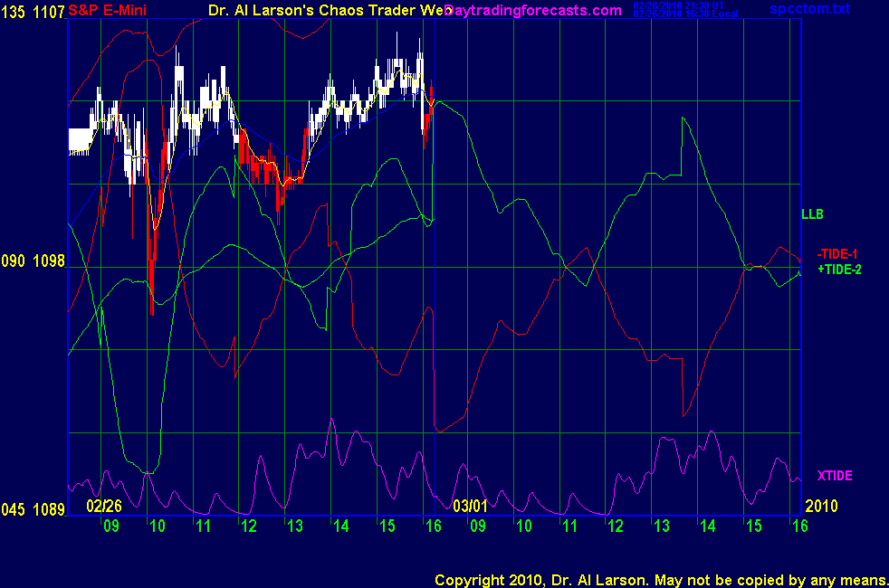Click the 045 1089 price axis label
The width and height of the screenshot is (889, 588).
click(33, 510)
